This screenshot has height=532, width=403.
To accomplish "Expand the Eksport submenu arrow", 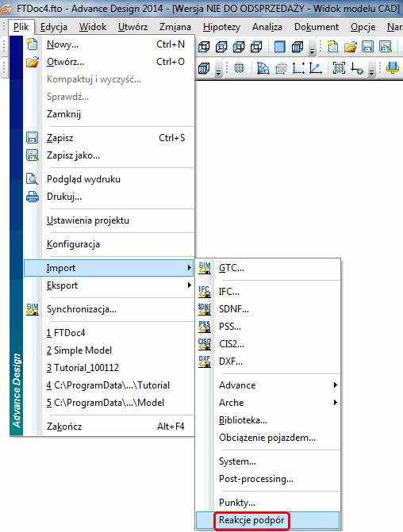I will click(189, 285).
